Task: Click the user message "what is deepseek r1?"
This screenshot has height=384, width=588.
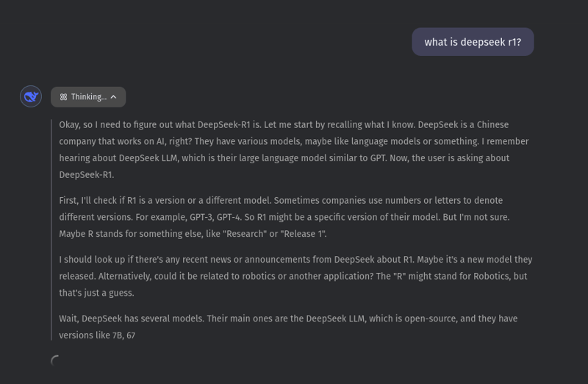Action: click(x=473, y=42)
